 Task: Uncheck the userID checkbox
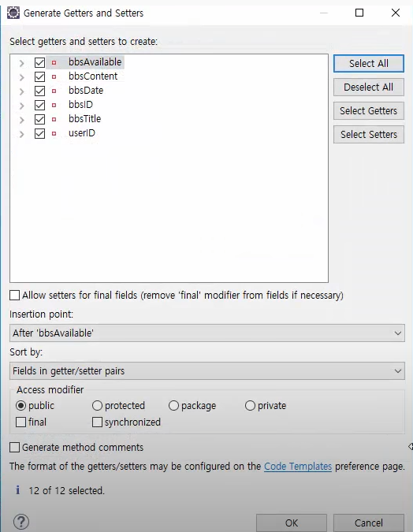pos(39,134)
